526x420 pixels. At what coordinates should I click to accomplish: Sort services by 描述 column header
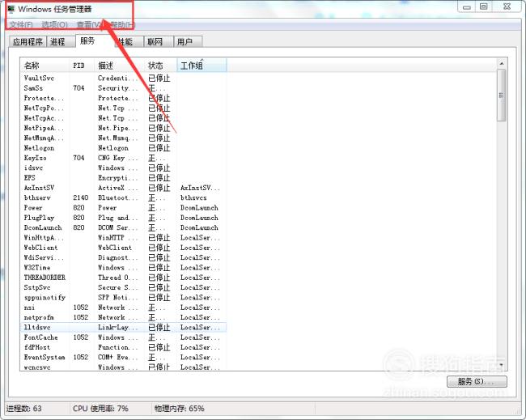tap(120, 66)
